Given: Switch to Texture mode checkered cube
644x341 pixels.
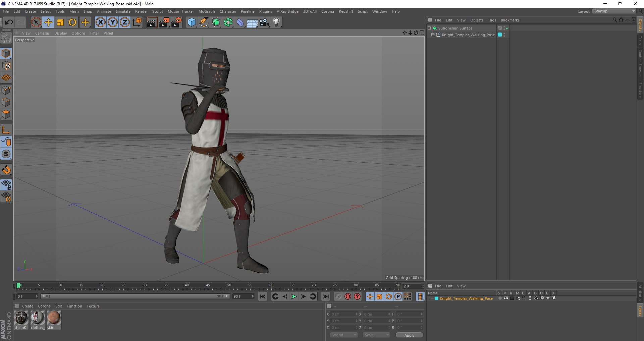Looking at the screenshot, I should tap(6, 66).
